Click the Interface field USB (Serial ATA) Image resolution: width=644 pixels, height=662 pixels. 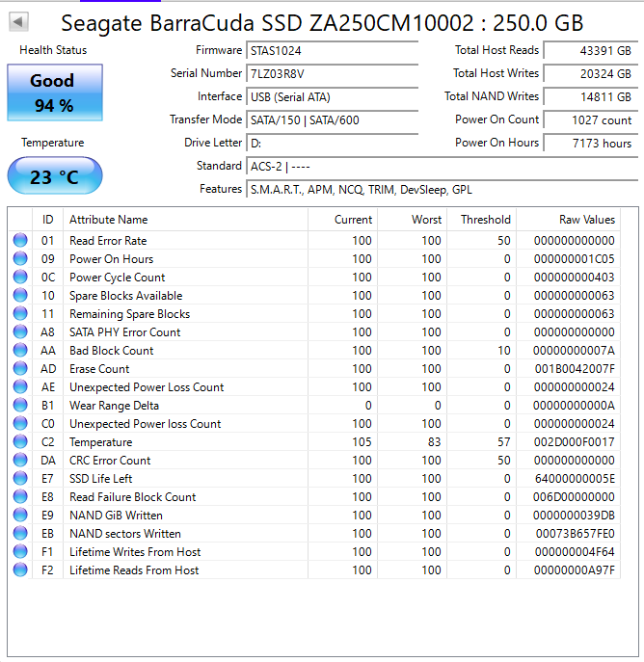point(332,97)
